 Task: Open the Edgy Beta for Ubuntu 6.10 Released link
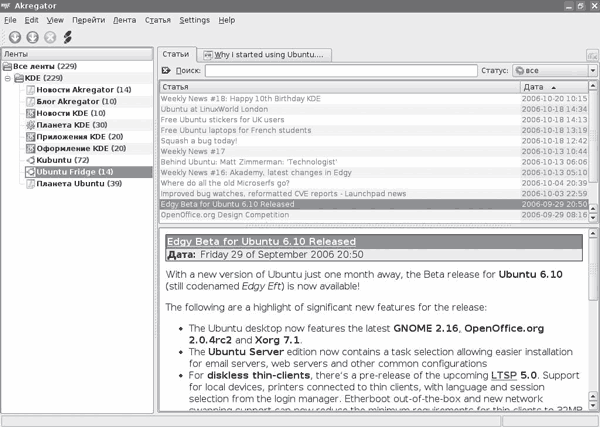pos(260,241)
